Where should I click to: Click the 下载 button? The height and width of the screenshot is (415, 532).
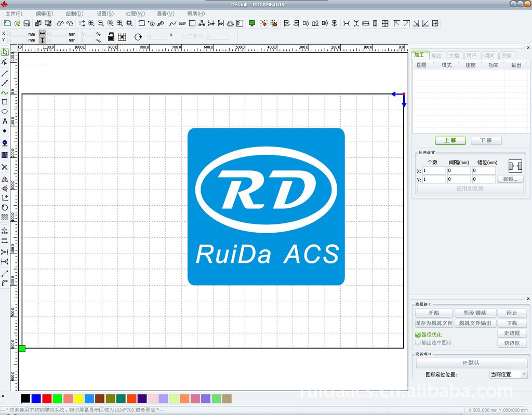coord(512,323)
